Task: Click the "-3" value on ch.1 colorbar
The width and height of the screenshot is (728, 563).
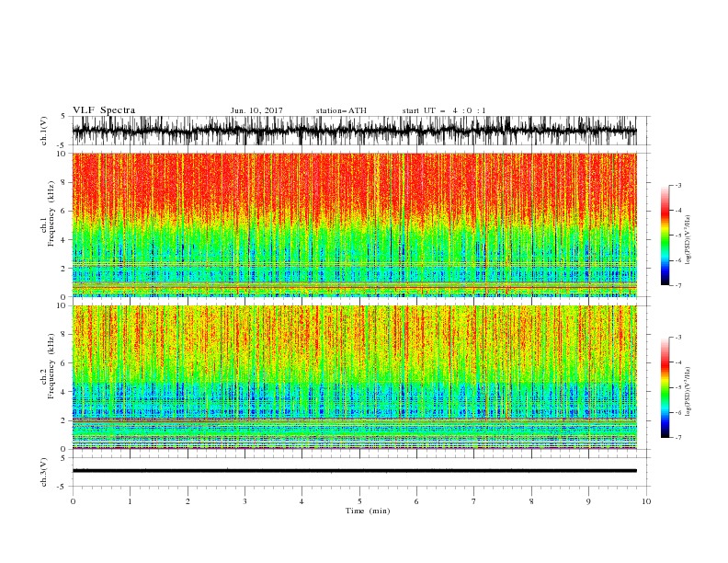Action: point(678,185)
